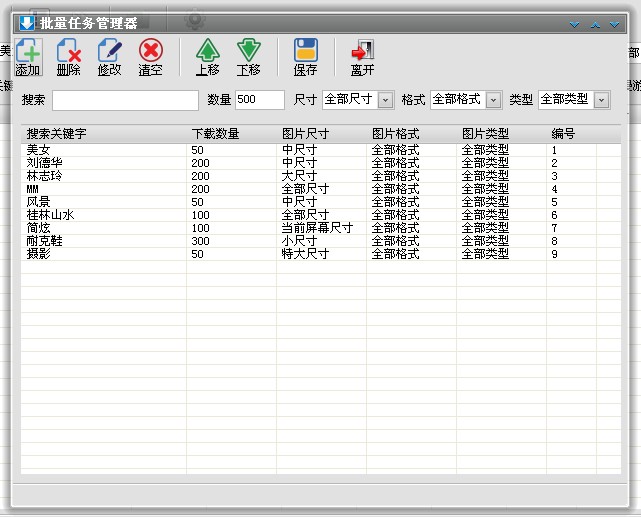Click the 删除 (delete) task icon
The height and width of the screenshot is (517, 641).
click(x=69, y=57)
